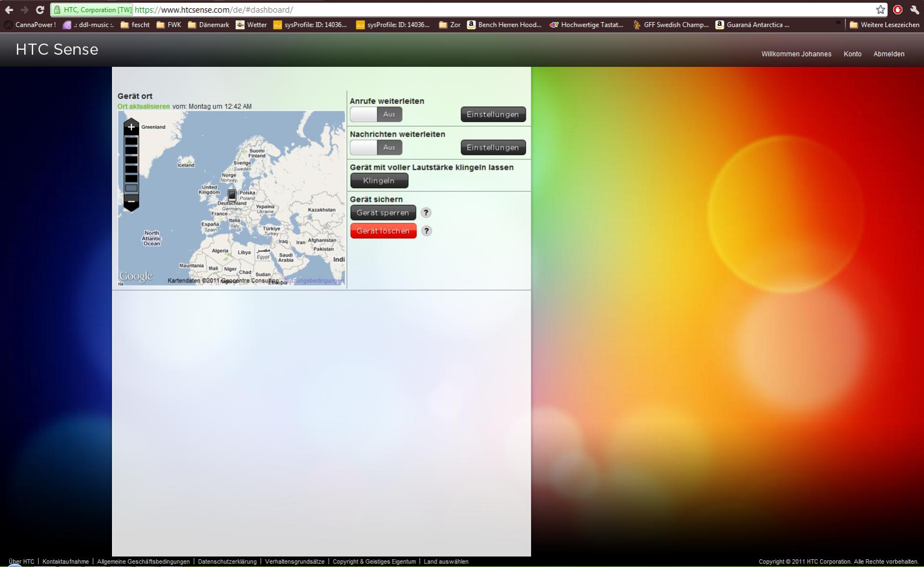Open the fescht bookmark folder
Image resolution: width=924 pixels, height=567 pixels.
135,25
